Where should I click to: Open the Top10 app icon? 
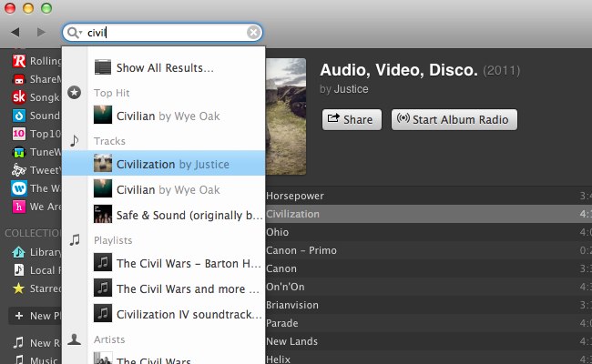[x=19, y=134]
